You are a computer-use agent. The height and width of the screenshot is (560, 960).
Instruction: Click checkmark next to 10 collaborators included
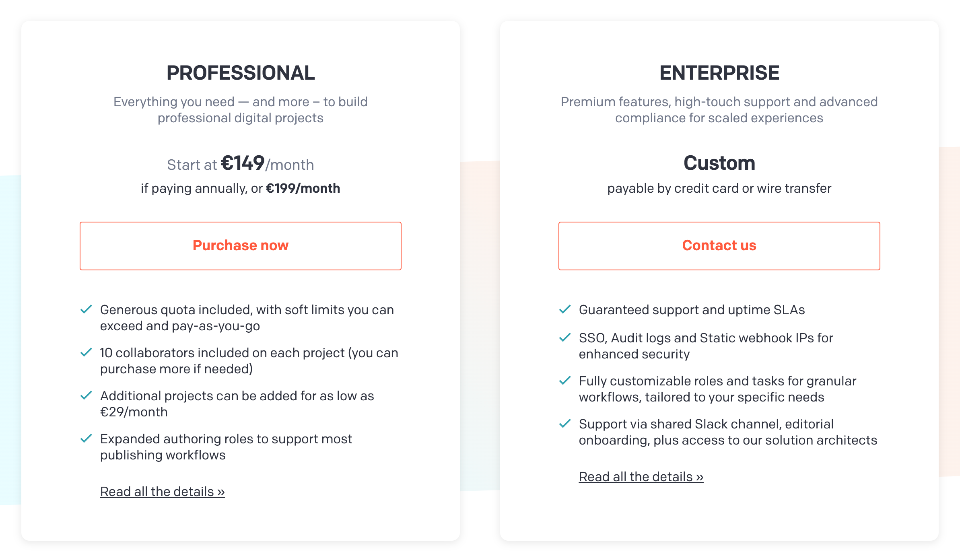[86, 352]
